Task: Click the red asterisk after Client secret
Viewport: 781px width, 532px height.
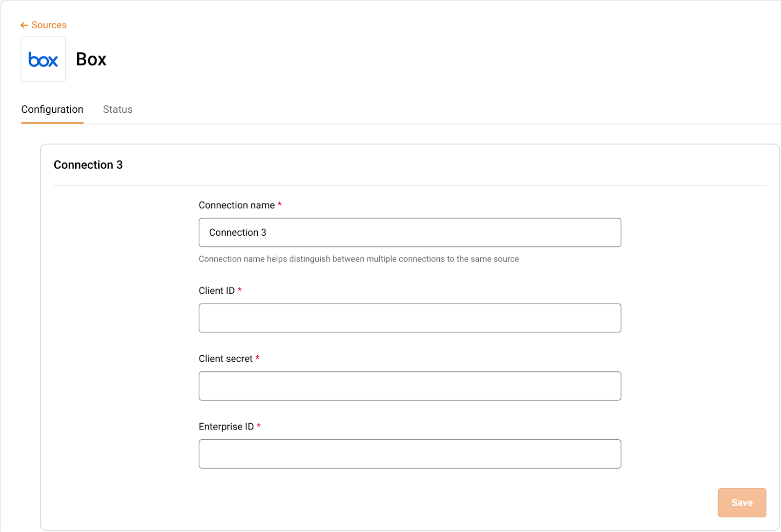Action: point(257,358)
